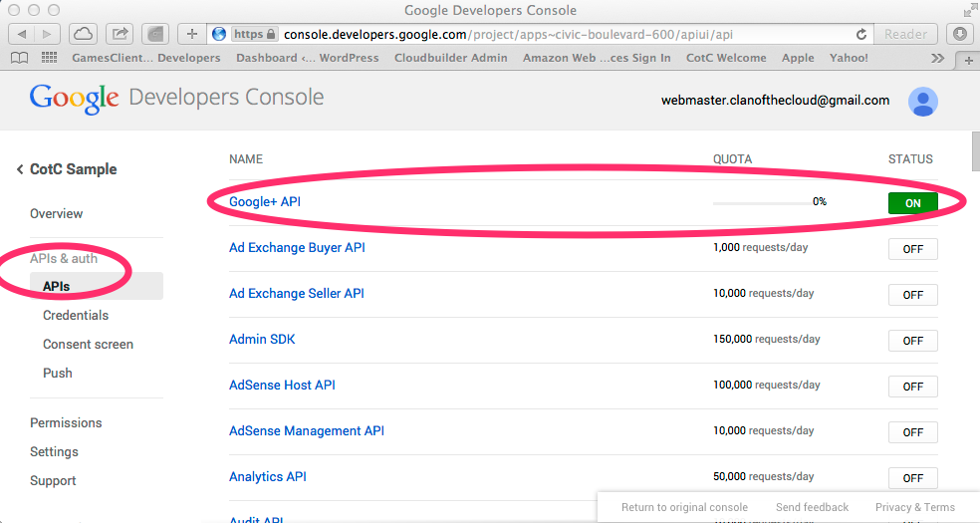Click the Developers Console title
This screenshot has height=523, width=980.
226,98
